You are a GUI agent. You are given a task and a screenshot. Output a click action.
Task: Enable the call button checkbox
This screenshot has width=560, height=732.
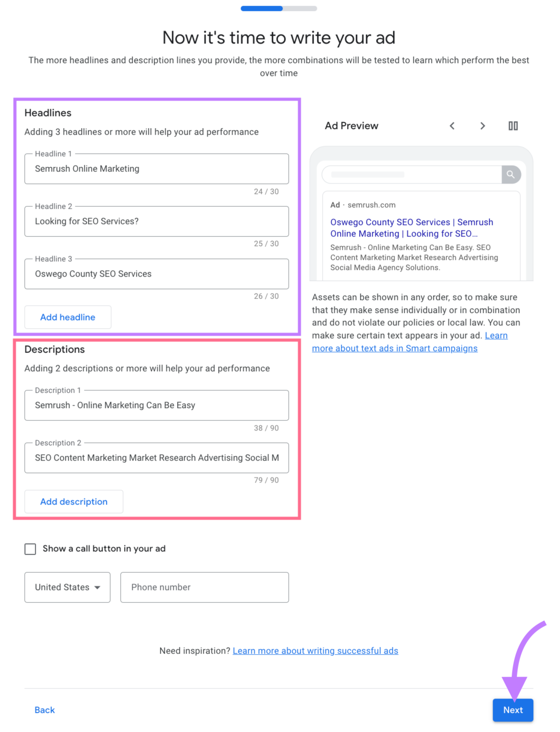point(31,549)
